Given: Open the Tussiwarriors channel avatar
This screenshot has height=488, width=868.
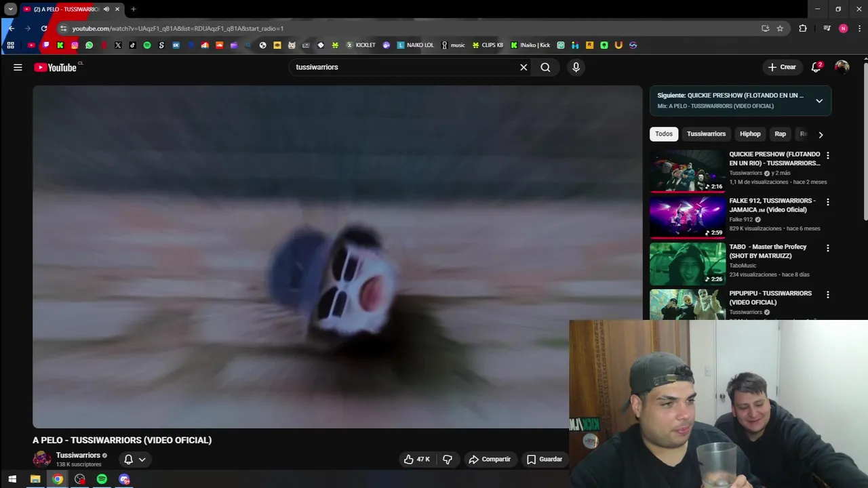Looking at the screenshot, I should tap(42, 460).
